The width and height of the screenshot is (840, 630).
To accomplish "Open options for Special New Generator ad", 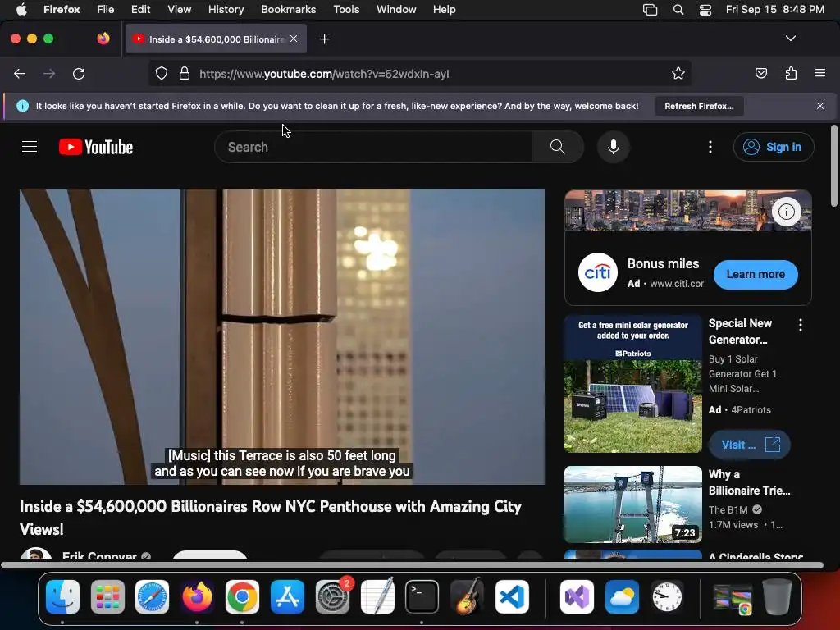I will (x=801, y=325).
